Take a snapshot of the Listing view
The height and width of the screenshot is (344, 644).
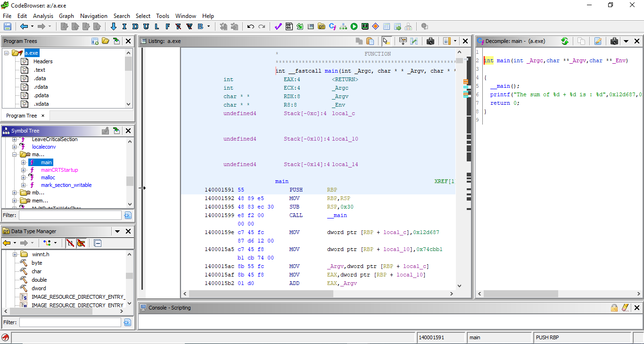[430, 41]
